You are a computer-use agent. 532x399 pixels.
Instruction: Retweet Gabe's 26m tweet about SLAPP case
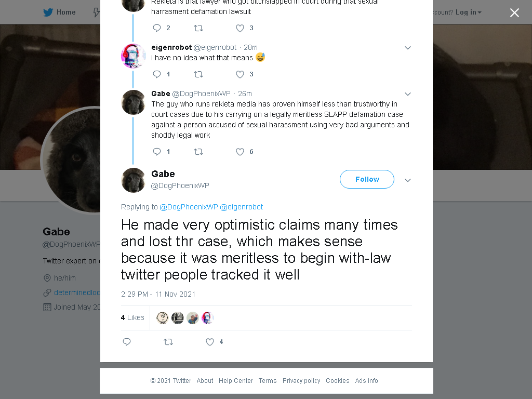click(198, 152)
